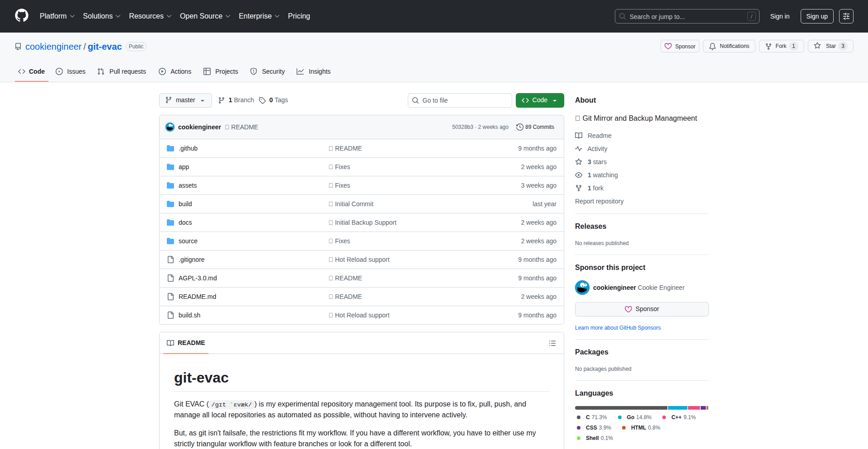868x449 pixels.
Task: Click the GitHub logo icon
Action: pos(22,16)
